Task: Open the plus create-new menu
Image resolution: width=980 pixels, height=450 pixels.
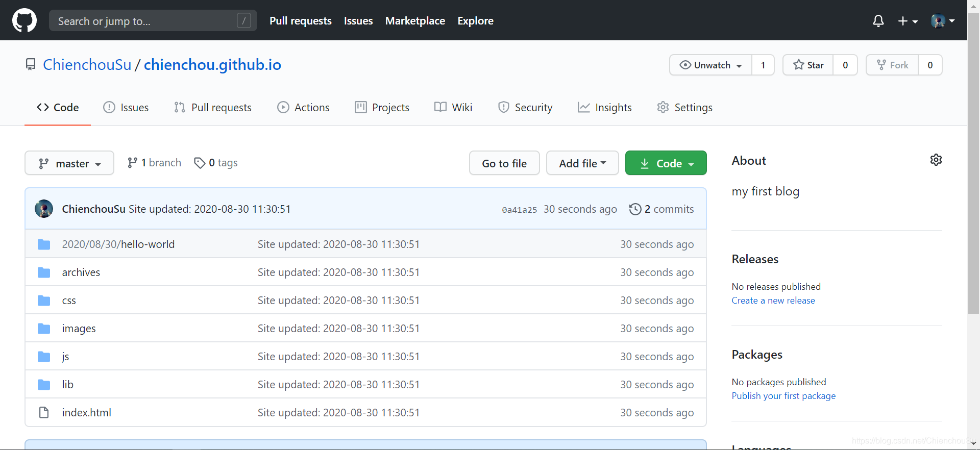Action: [x=908, y=21]
